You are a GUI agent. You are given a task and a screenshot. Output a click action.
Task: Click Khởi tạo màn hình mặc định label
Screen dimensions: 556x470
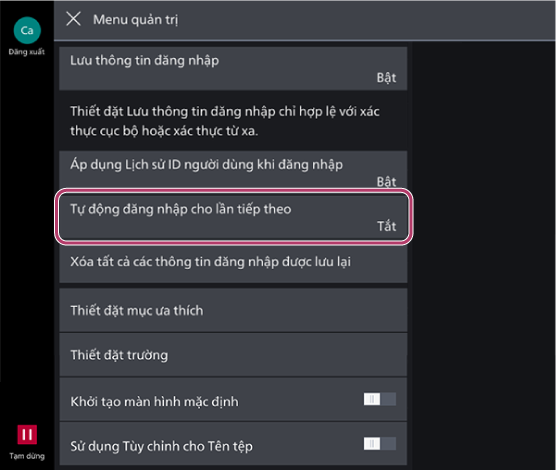pyautogui.click(x=154, y=402)
